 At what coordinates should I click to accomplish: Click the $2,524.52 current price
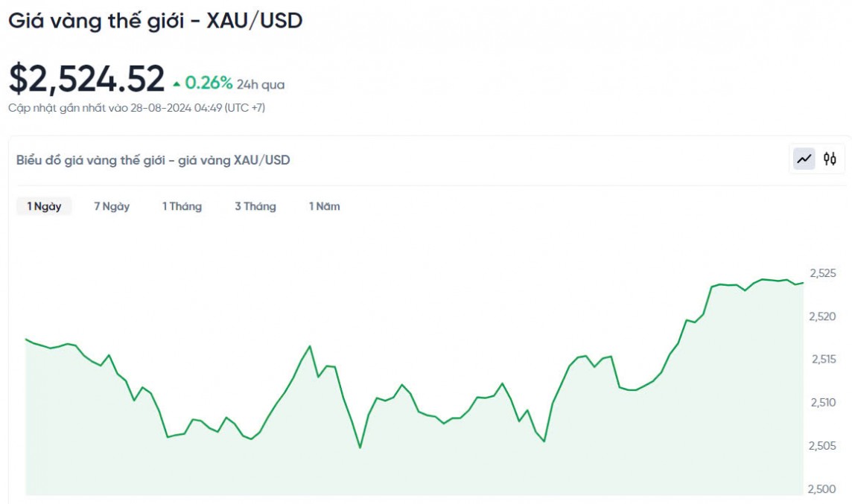pos(86,79)
